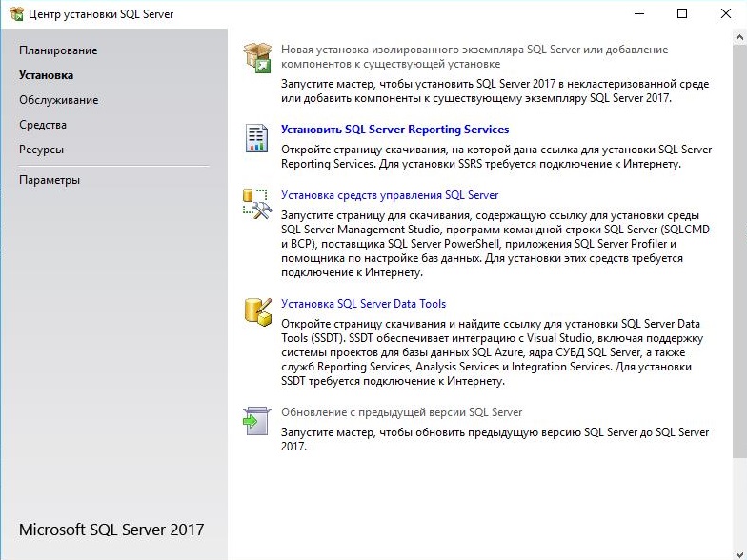The image size is (747, 560).
Task: Open Установка средств управления SQL Server link
Action: [390, 195]
